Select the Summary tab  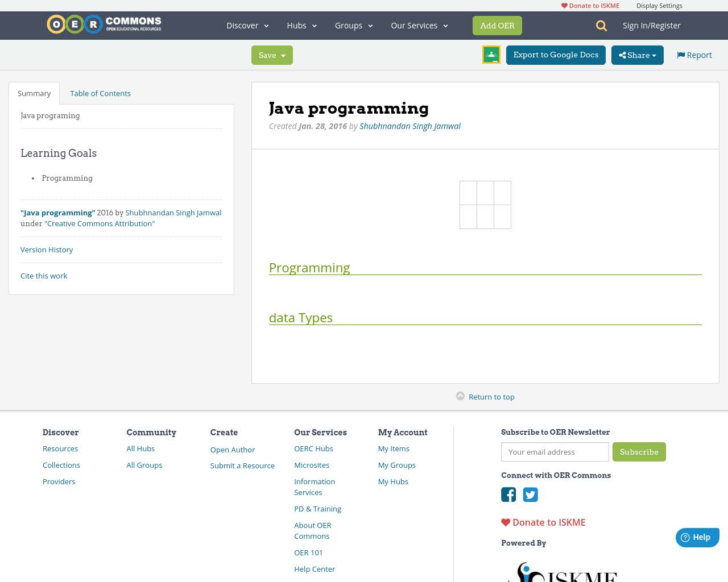[x=34, y=93]
